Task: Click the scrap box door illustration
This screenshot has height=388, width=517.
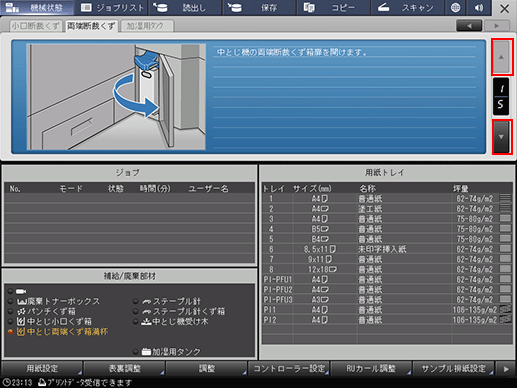Action: pyautogui.click(x=116, y=97)
